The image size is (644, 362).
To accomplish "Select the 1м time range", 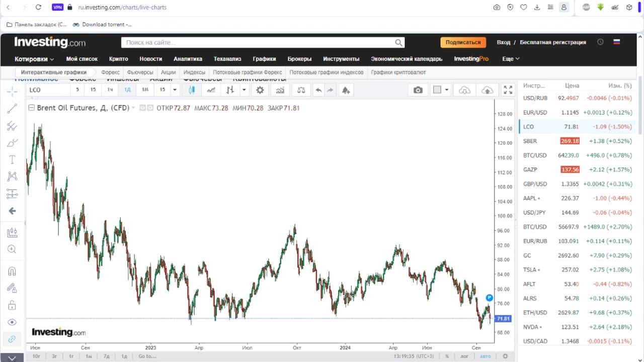I will tap(89, 356).
